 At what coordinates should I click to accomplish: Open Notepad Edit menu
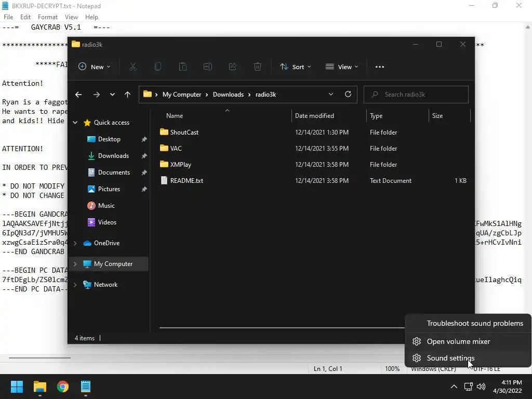pyautogui.click(x=25, y=17)
